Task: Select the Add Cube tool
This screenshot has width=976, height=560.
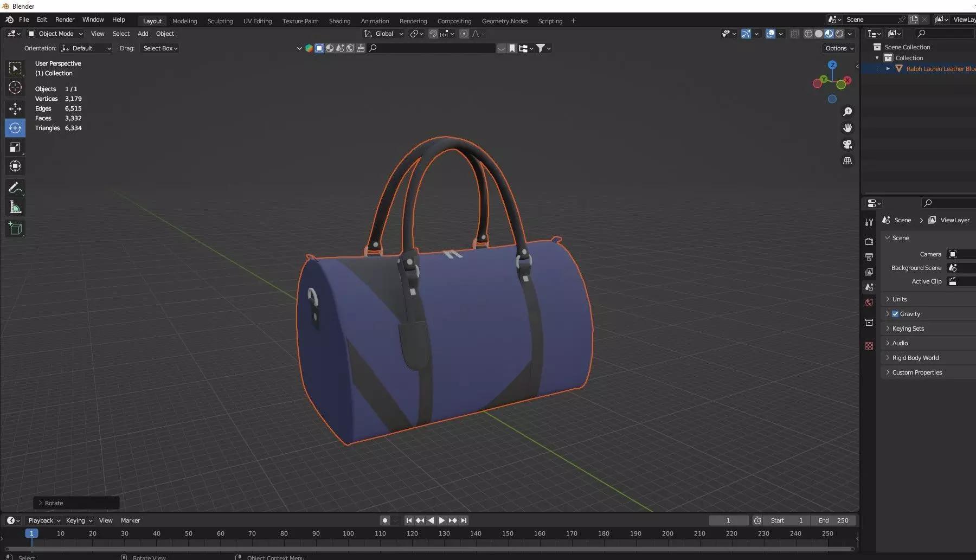Action: click(15, 229)
